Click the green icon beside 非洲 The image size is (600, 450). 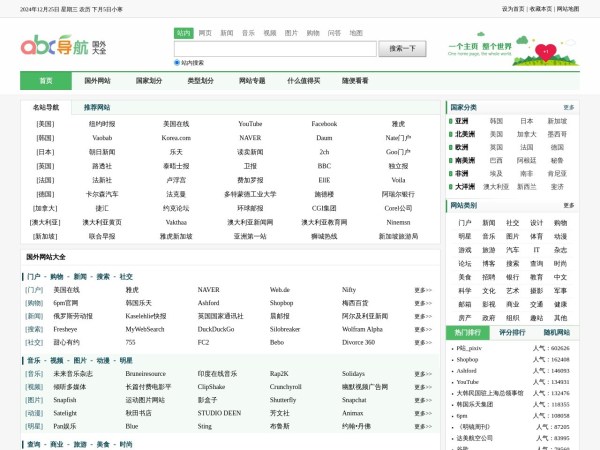tap(450, 172)
